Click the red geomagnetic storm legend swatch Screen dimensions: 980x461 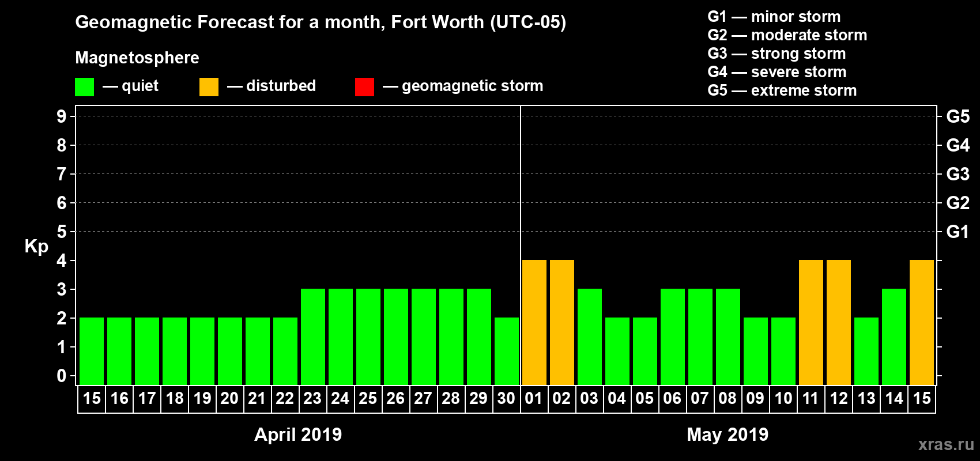364,87
